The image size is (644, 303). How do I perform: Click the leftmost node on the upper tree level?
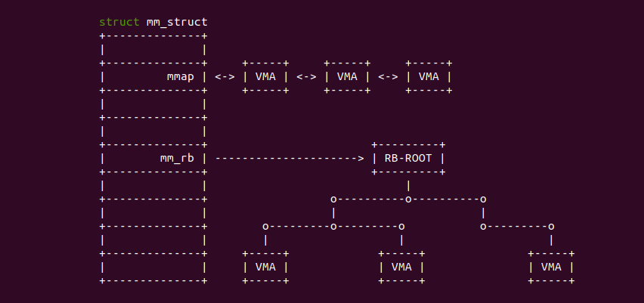click(x=333, y=199)
